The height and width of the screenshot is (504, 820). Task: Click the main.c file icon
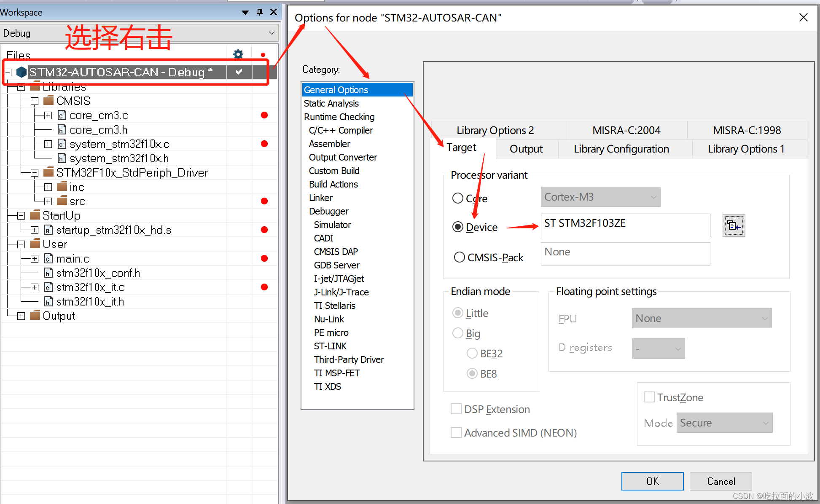(48, 258)
